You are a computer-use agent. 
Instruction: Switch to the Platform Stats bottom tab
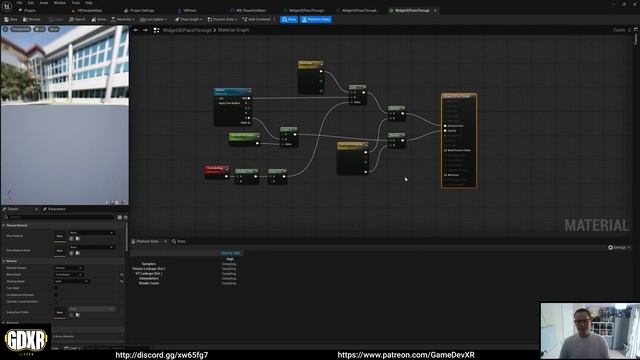click(147, 241)
